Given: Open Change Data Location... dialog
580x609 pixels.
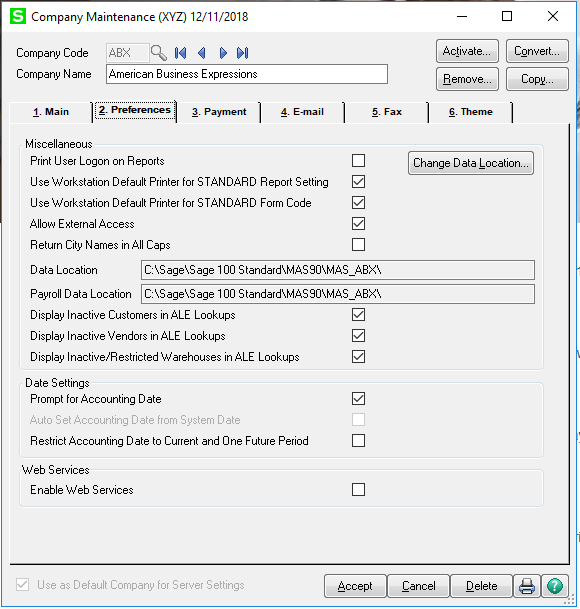Looking at the screenshot, I should [471, 163].
